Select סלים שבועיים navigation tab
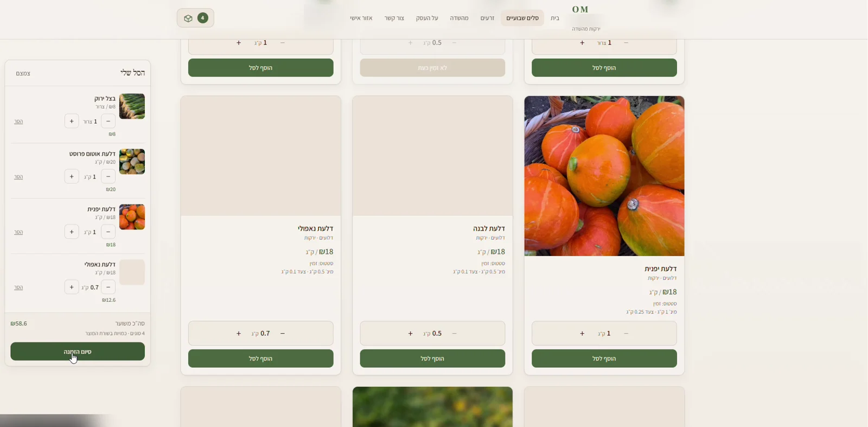 (522, 18)
